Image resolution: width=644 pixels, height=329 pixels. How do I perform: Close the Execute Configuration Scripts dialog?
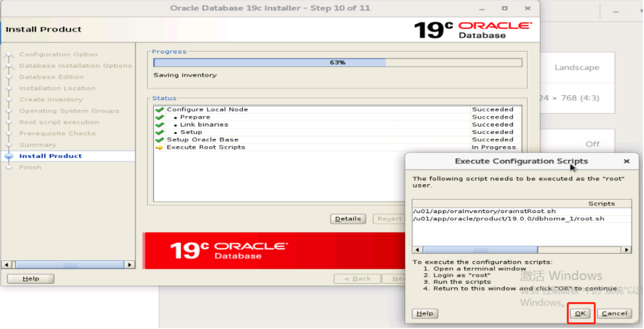[626, 161]
